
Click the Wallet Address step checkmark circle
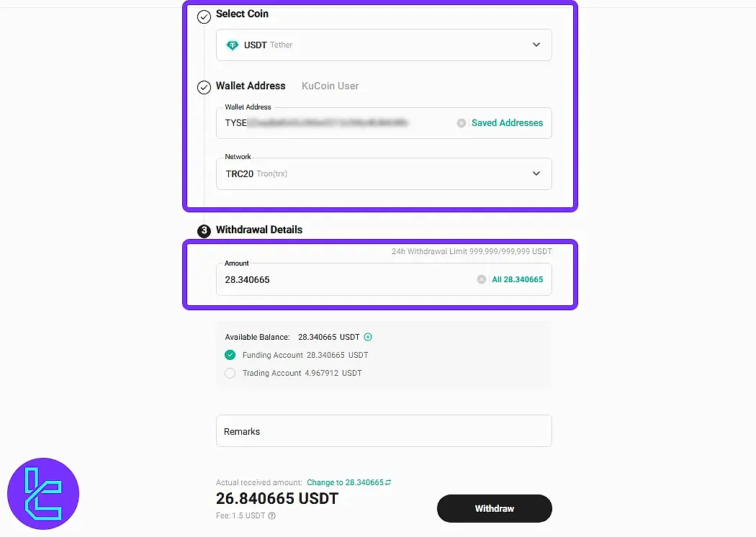[204, 87]
